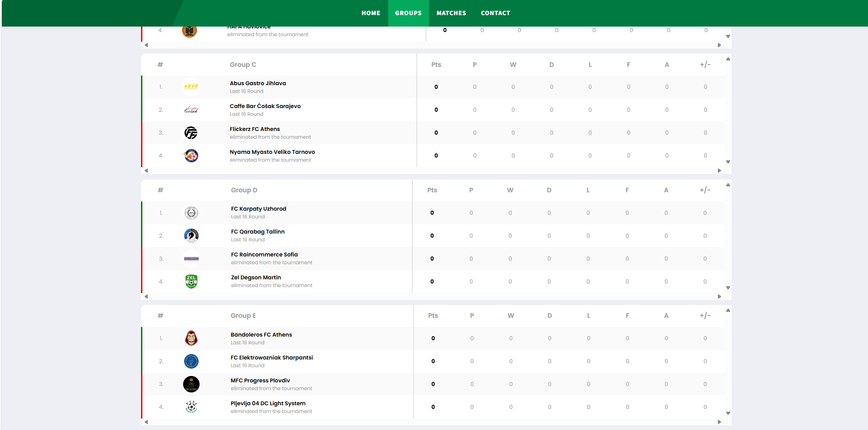Click the Caffe Bar Čošak Sarajevo logo
This screenshot has width=868, height=430.
click(x=191, y=109)
